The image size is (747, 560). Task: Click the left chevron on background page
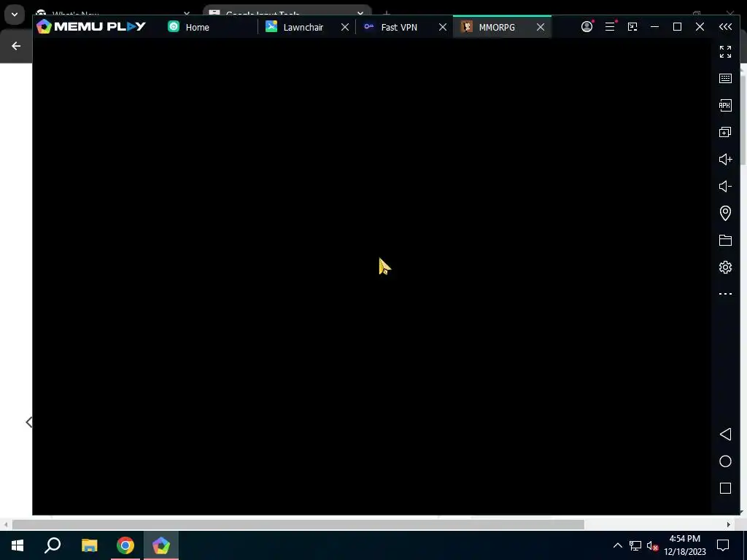click(x=29, y=422)
